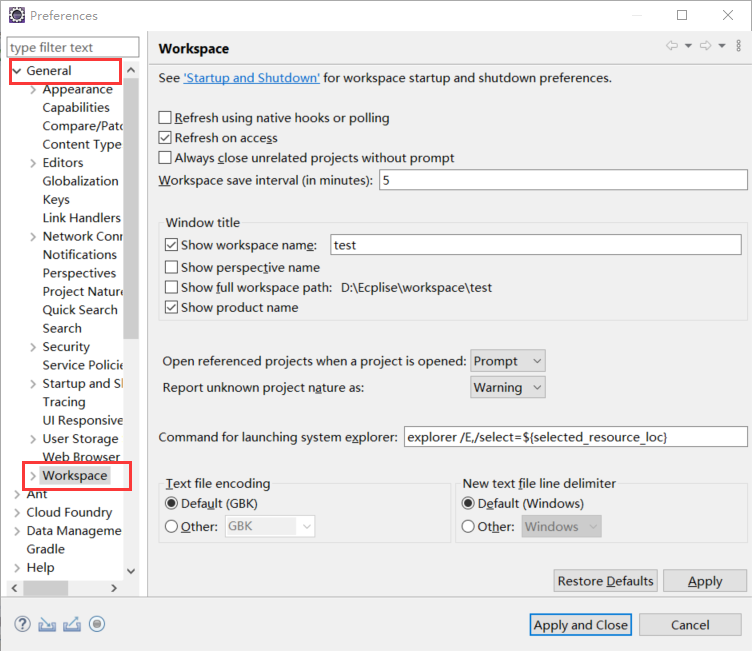This screenshot has height=651, width=752.
Task: Click the Eclipse Preferences window icon
Action: click(x=17, y=15)
